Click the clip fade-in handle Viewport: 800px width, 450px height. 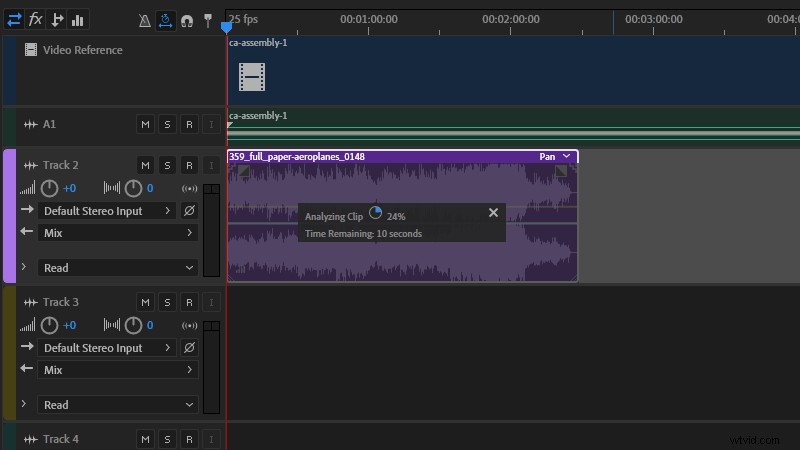pos(243,171)
